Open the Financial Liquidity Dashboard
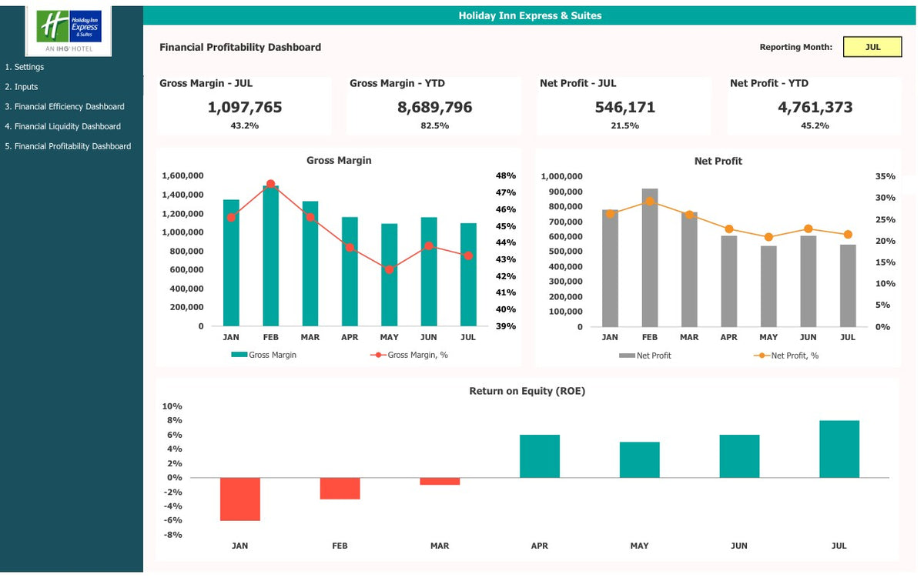 (x=62, y=126)
